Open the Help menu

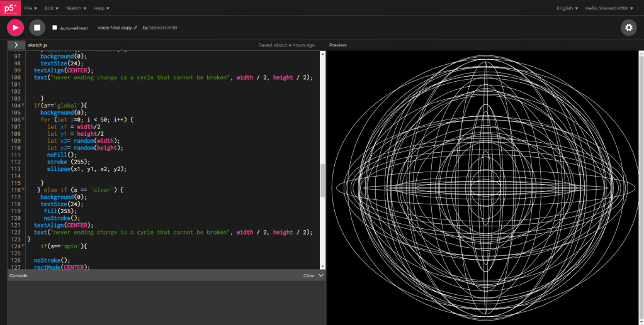tap(101, 8)
